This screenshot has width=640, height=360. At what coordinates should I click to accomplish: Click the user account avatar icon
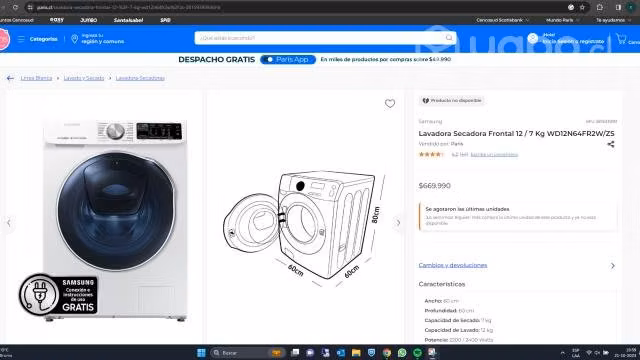point(532,38)
